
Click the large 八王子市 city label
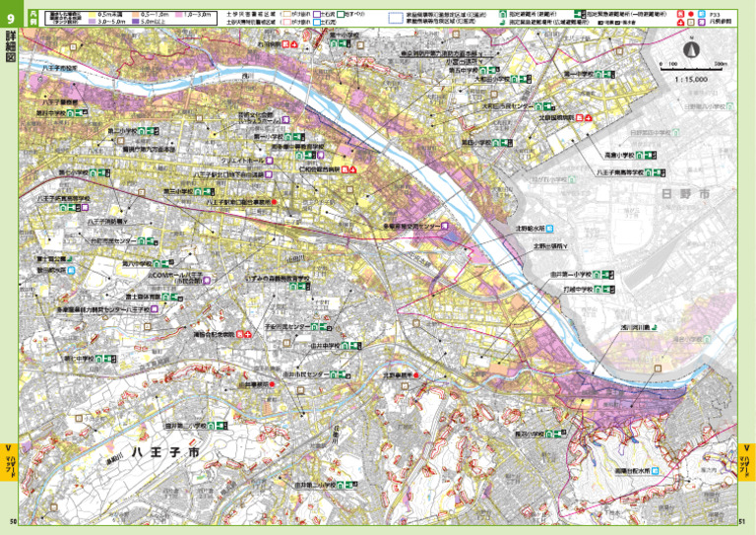pyautogui.click(x=165, y=452)
